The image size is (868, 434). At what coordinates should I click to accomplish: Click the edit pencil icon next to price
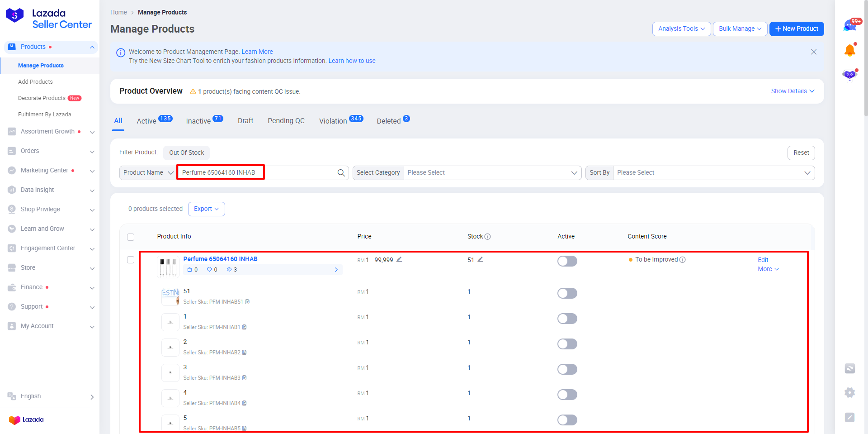pos(399,260)
